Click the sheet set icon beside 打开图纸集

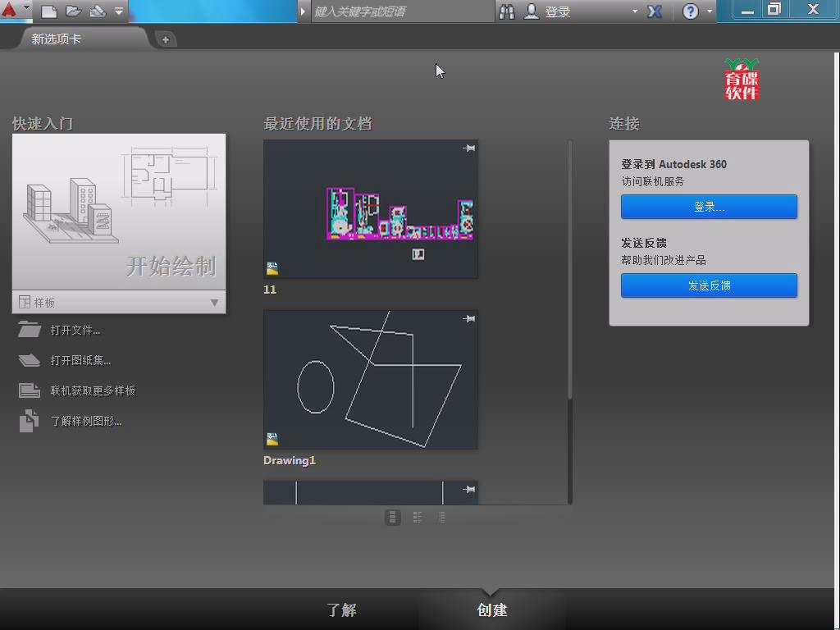(x=29, y=360)
